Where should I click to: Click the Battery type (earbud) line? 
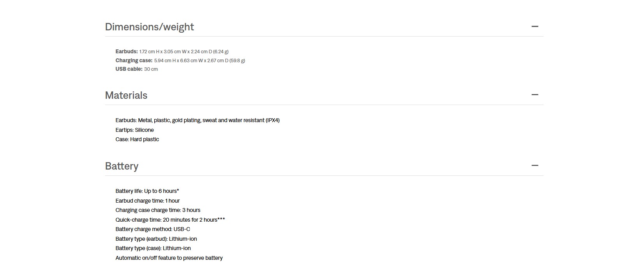point(156,239)
